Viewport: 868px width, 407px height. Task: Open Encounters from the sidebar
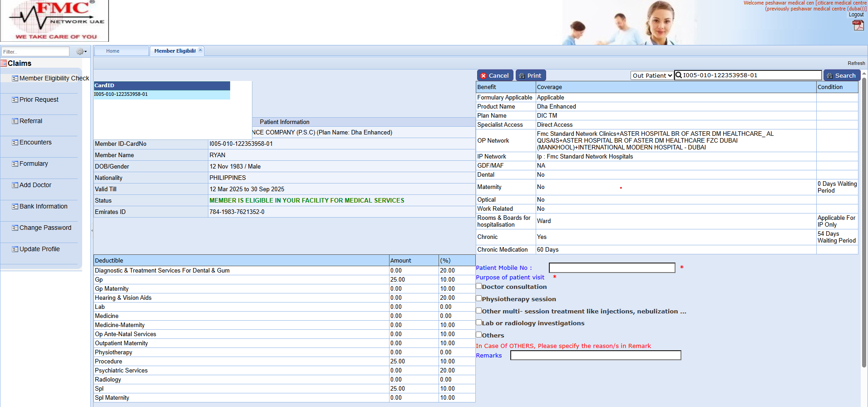pos(35,143)
